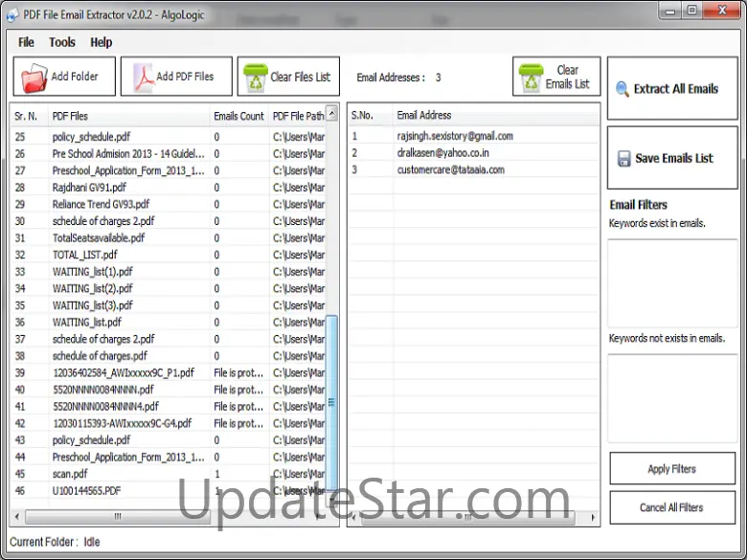Click the application icon in the title bar

(x=12, y=15)
